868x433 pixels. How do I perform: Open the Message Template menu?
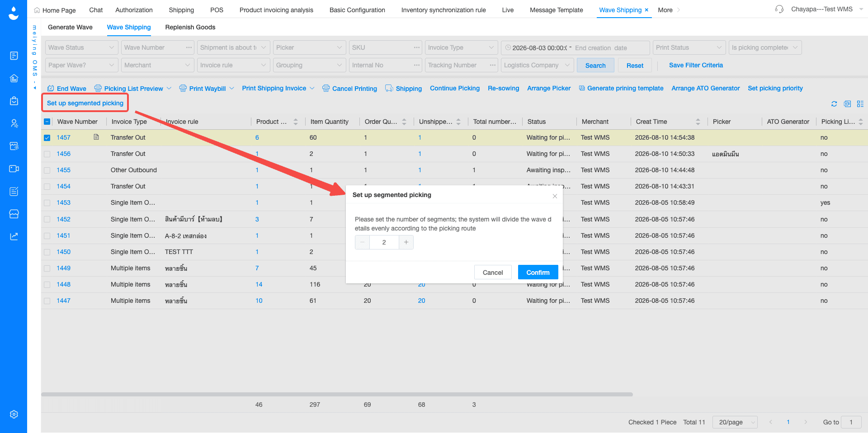click(556, 10)
